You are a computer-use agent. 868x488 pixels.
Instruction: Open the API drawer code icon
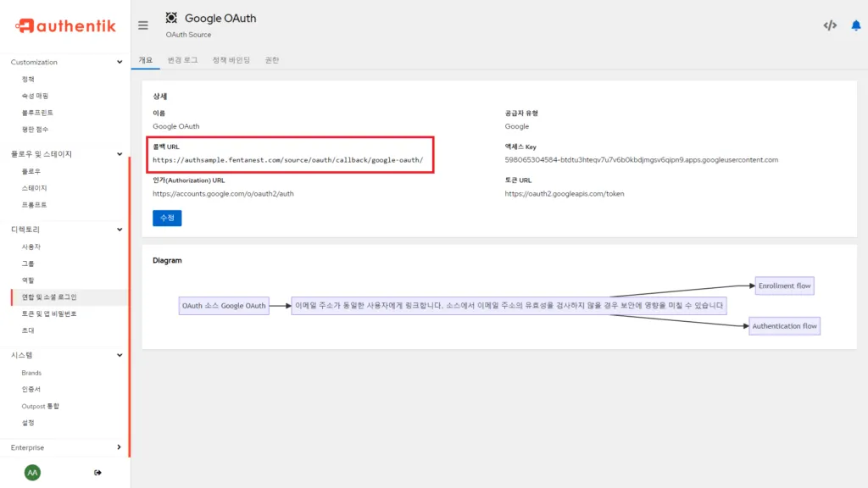coord(830,25)
